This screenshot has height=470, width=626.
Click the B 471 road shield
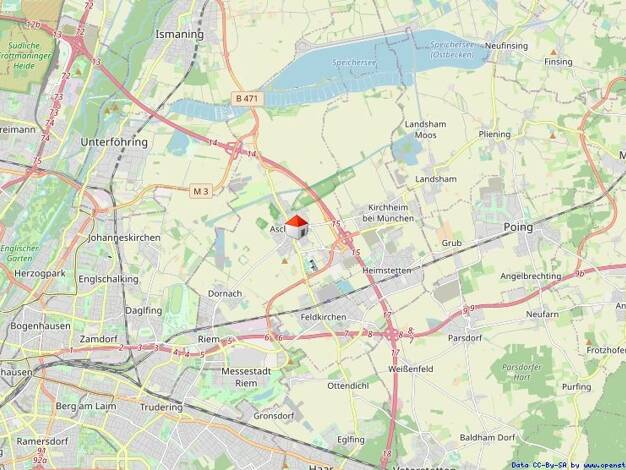point(247,98)
